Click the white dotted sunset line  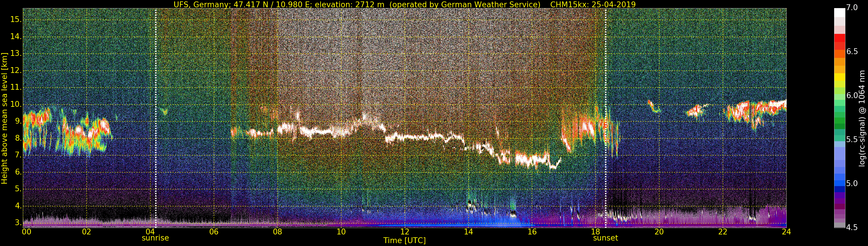(606, 118)
